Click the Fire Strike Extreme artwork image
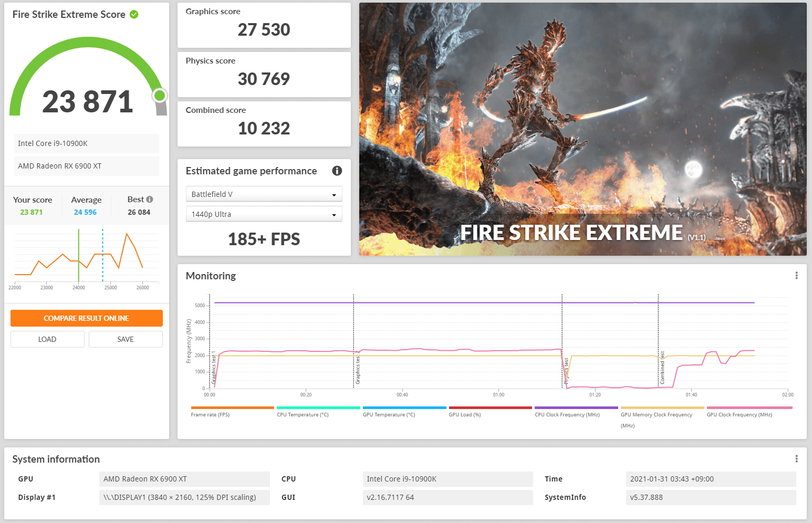Image resolution: width=812 pixels, height=523 pixels. [583, 129]
